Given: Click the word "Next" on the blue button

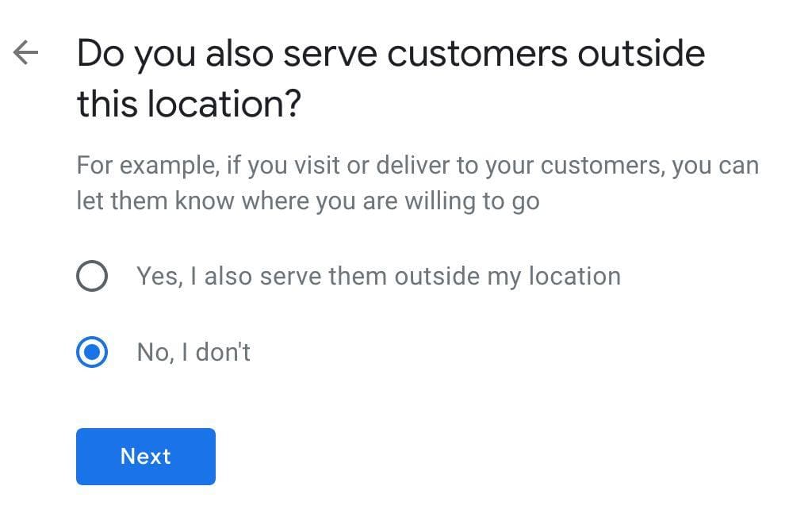Looking at the screenshot, I should 145,456.
